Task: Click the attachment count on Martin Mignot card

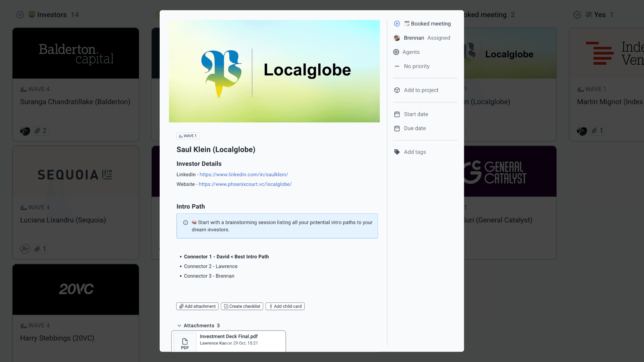Action: [597, 131]
